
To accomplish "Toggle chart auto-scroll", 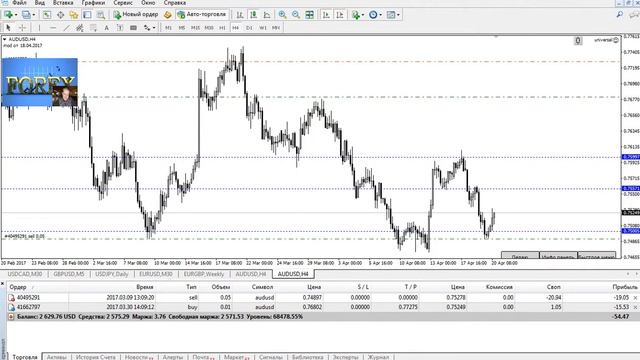I will (326, 15).
